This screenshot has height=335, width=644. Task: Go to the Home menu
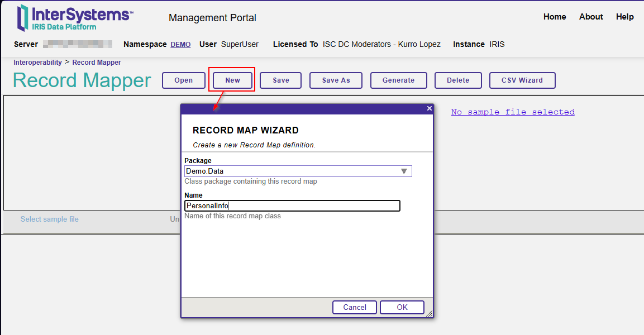click(x=554, y=17)
